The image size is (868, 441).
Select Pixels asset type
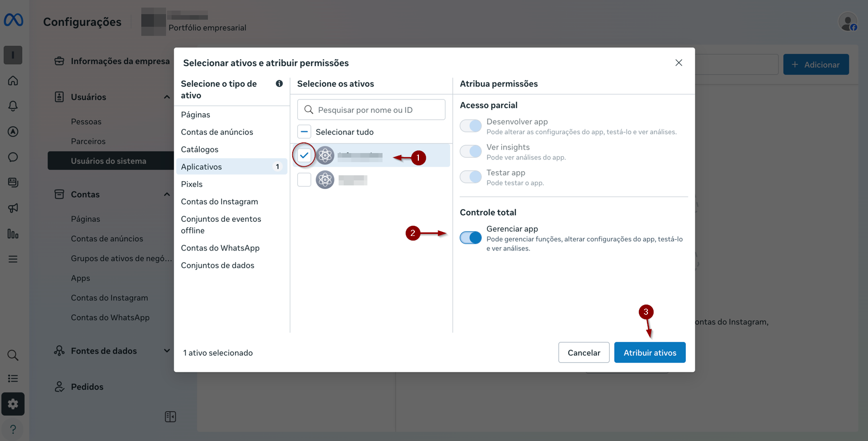click(192, 184)
